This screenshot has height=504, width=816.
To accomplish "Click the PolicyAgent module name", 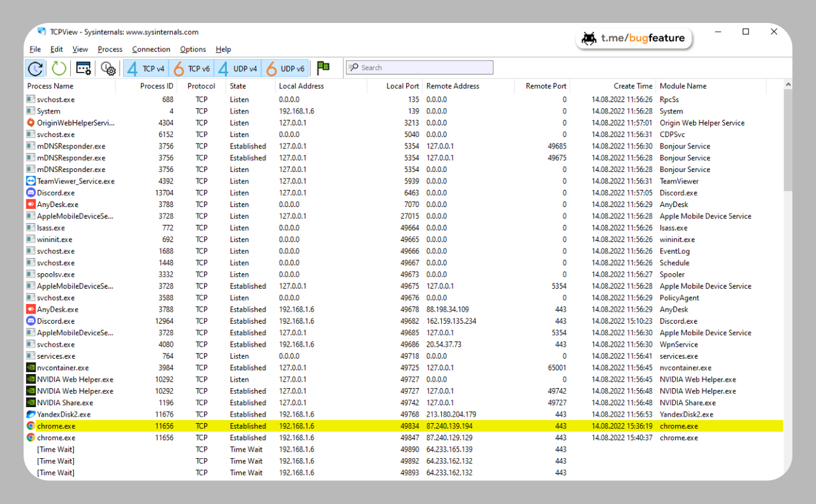I will pos(680,298).
